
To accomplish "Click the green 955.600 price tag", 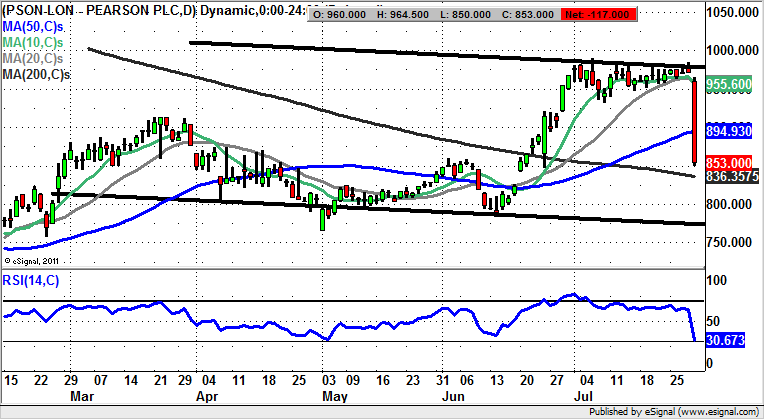I will [x=728, y=87].
